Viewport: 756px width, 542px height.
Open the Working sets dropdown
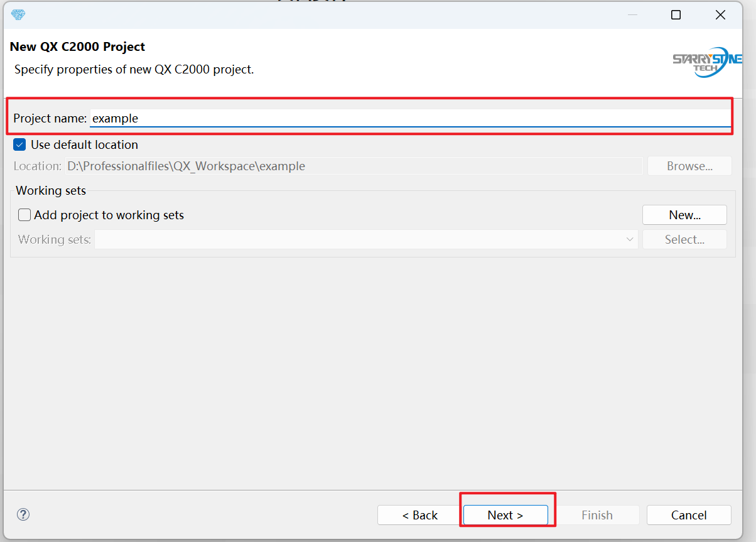click(x=366, y=239)
